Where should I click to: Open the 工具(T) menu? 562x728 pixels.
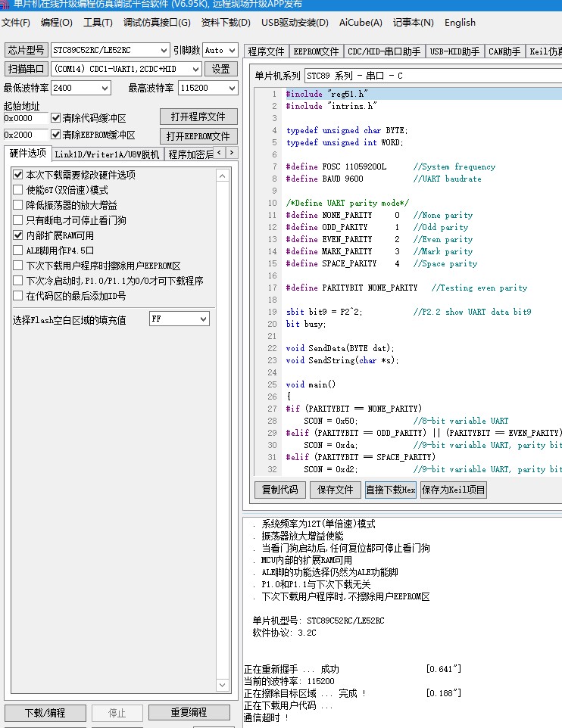(98, 23)
